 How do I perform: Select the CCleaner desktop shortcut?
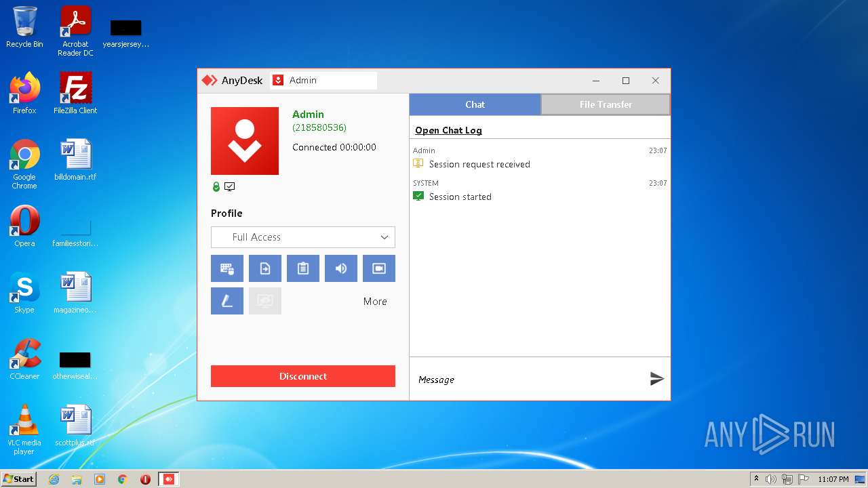click(x=24, y=359)
